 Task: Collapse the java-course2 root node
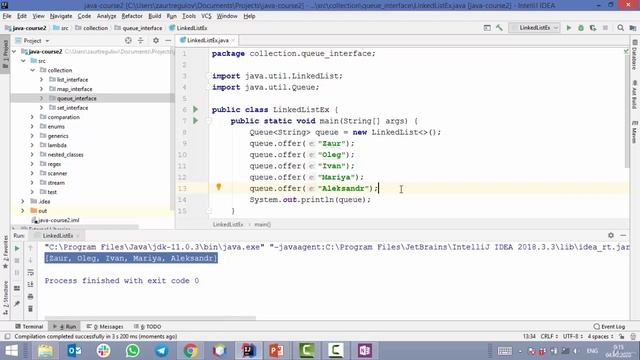pyautogui.click(x=14, y=51)
